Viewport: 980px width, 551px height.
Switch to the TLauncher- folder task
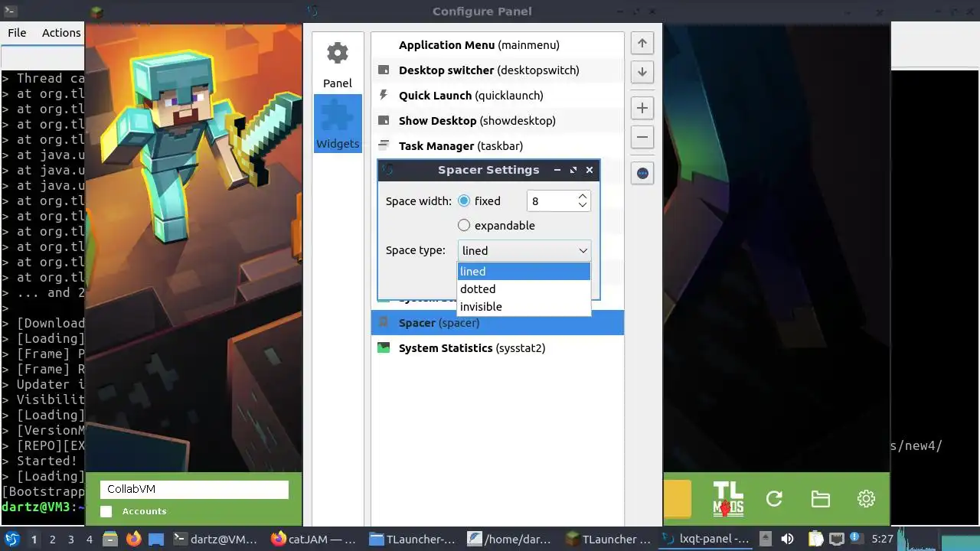[413, 540]
